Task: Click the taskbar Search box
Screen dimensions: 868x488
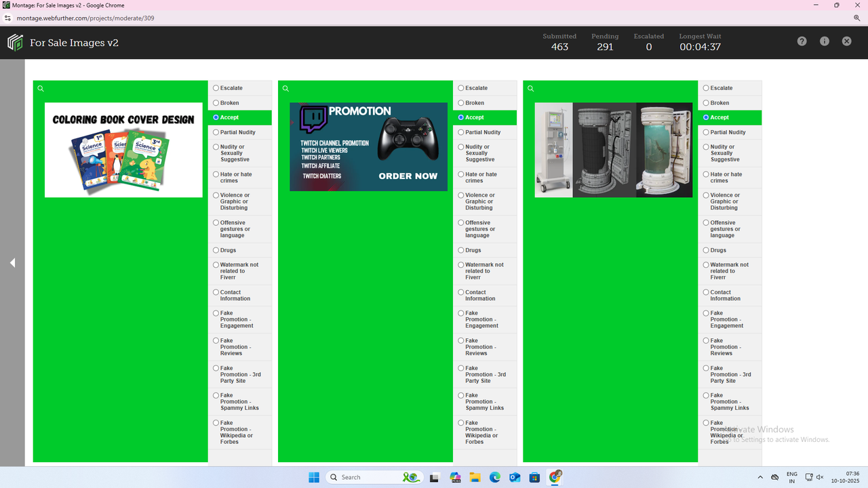Action: pyautogui.click(x=374, y=477)
